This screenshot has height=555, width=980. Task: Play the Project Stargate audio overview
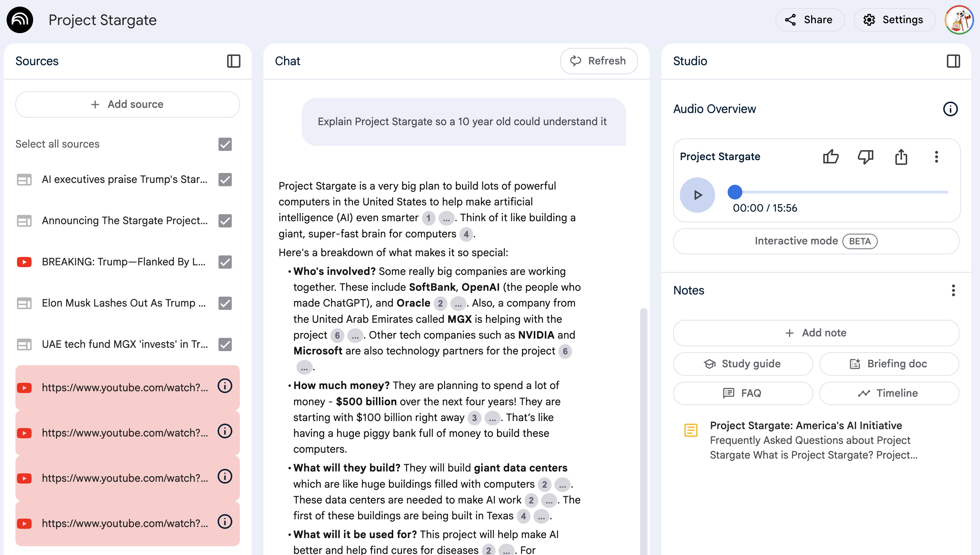(x=697, y=195)
